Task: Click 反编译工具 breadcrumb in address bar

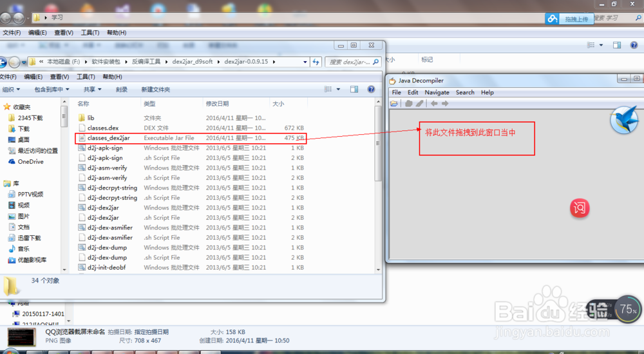Action: click(x=146, y=62)
